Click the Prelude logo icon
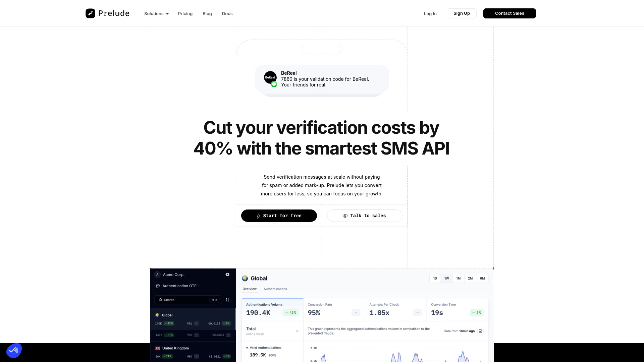 (x=90, y=13)
